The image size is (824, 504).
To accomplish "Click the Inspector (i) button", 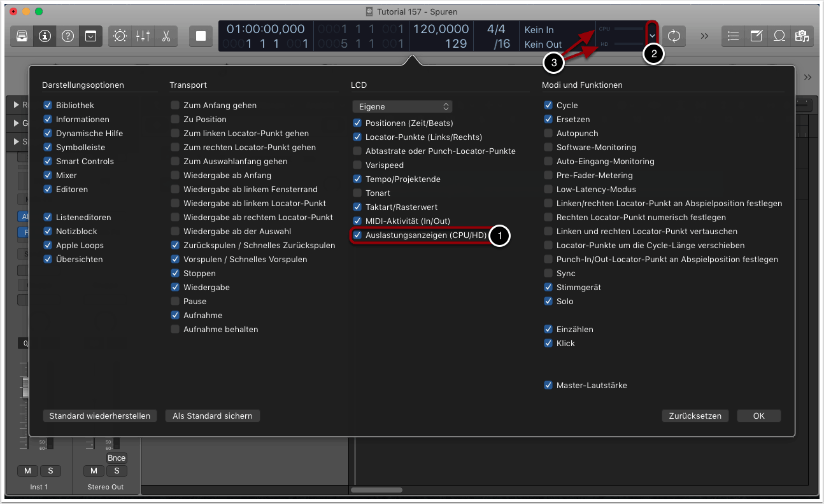I will tap(45, 36).
